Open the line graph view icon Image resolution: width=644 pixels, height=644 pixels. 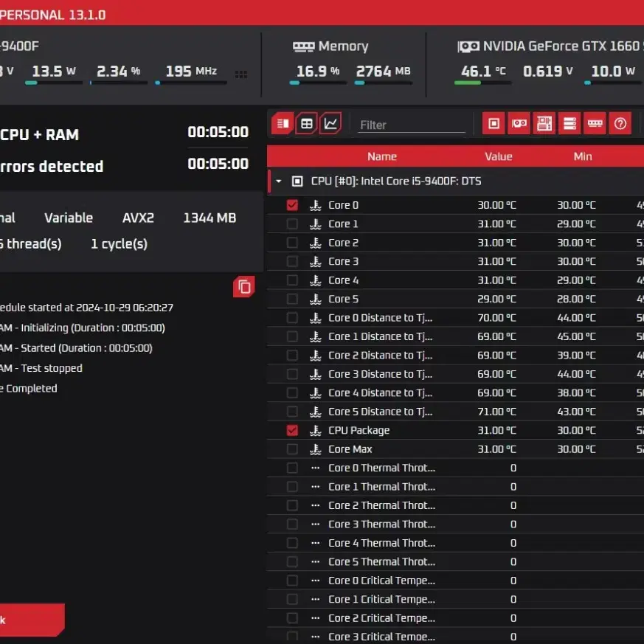330,124
